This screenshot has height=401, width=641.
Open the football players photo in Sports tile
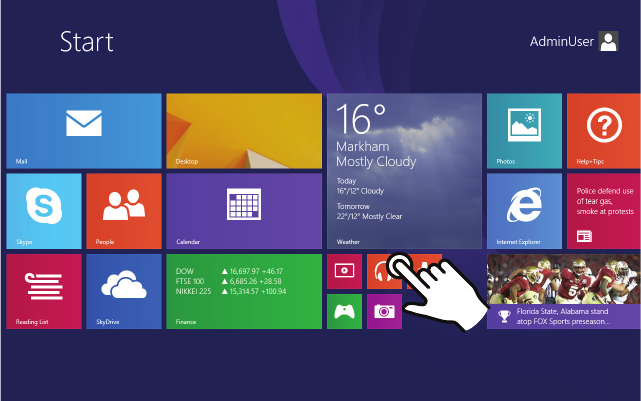pos(563,279)
